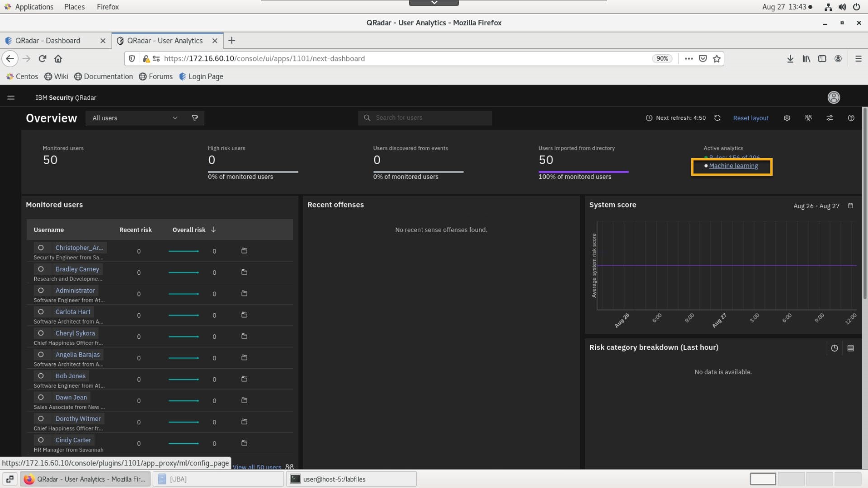This screenshot has height=488, width=868.
Task: Open the hamburger navigation menu
Action: pos(11,98)
